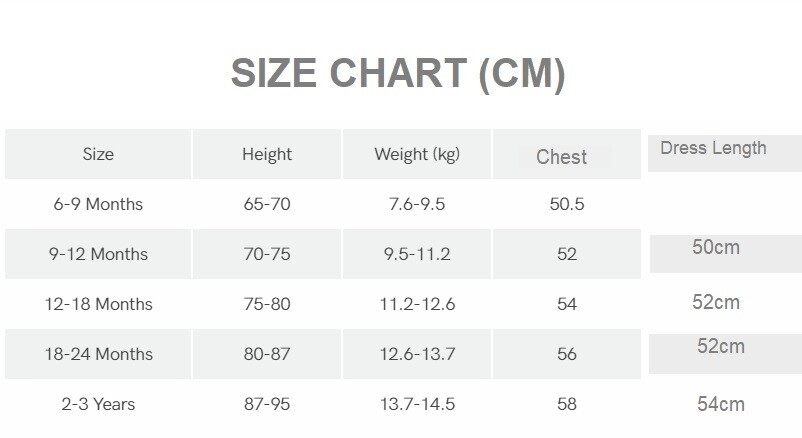Select the 65-70 height value

[x=267, y=204]
